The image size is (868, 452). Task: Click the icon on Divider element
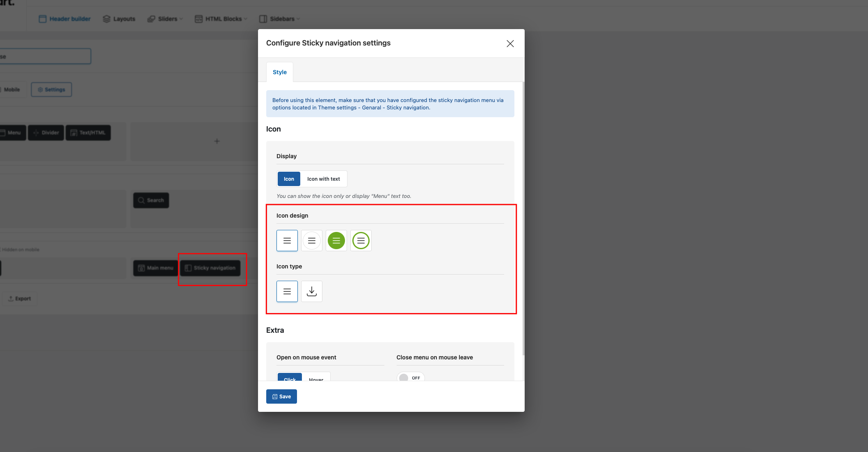[36, 133]
